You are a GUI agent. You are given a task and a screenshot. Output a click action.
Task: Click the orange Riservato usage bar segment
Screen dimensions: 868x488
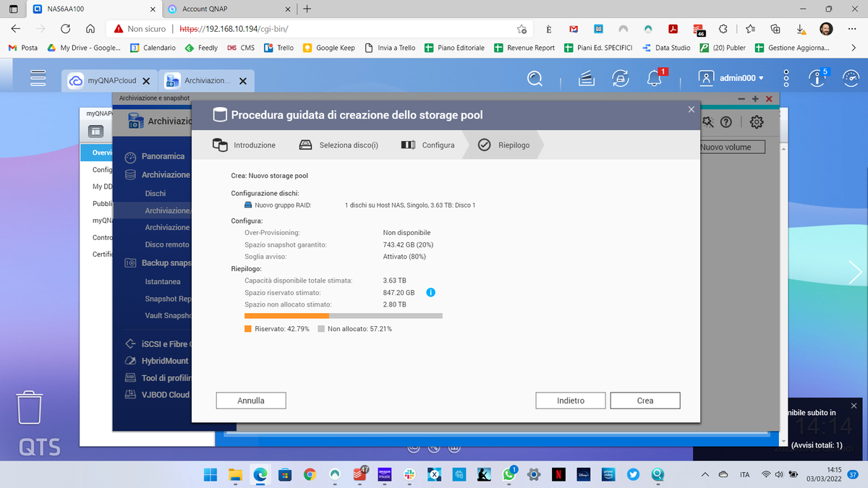click(x=286, y=316)
